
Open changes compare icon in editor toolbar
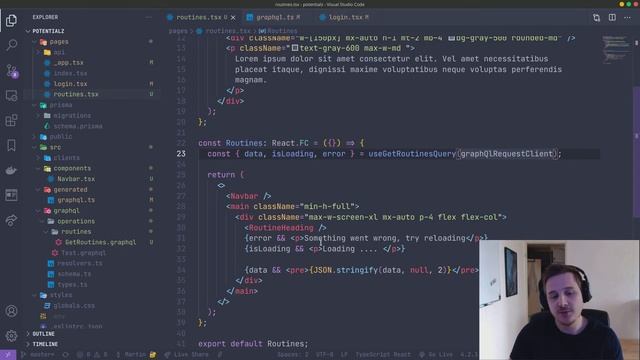point(596,18)
